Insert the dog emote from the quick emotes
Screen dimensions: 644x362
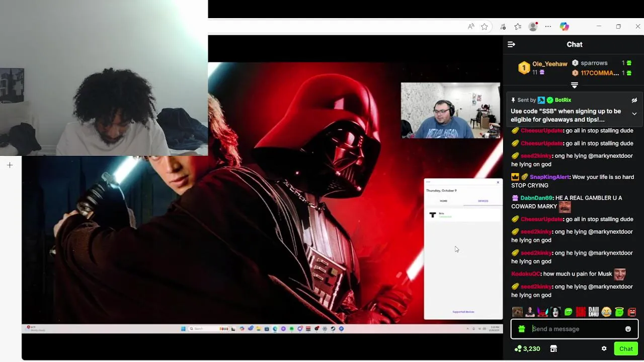[x=517, y=312]
